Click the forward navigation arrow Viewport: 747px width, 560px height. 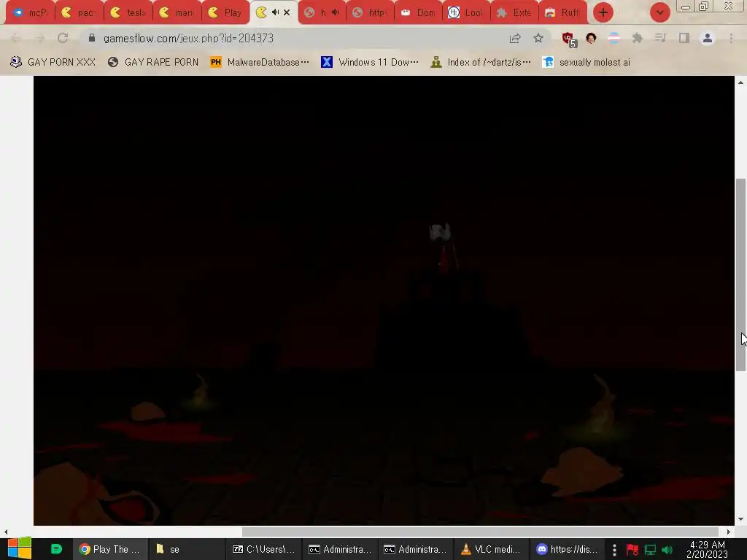point(39,38)
